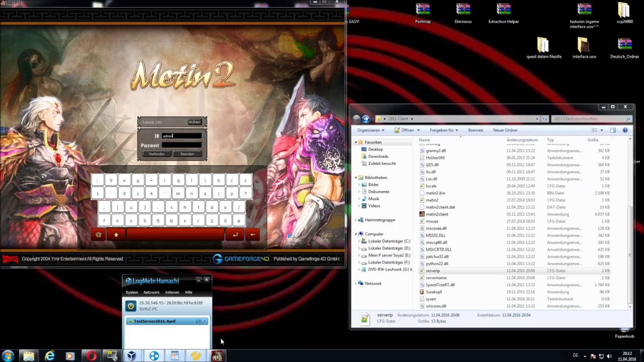Open the Netzwerk menu in Hamachi
The height and width of the screenshot is (362, 644).
coord(151,292)
